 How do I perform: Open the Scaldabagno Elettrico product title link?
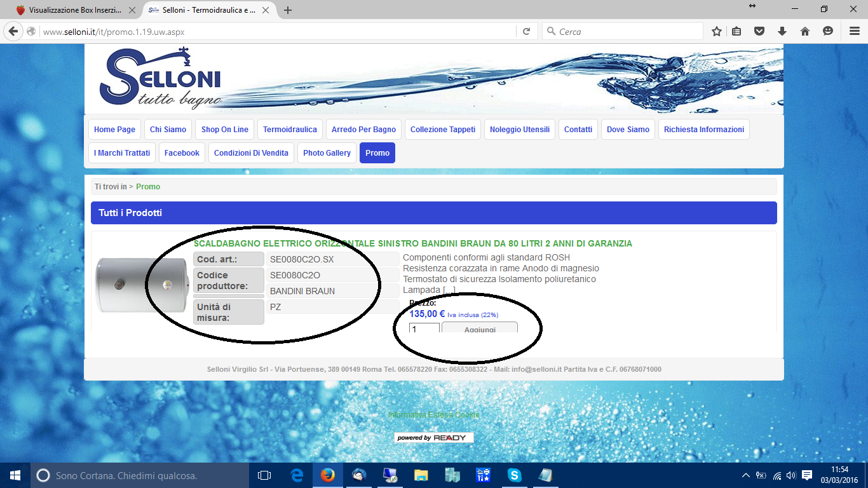tap(413, 243)
